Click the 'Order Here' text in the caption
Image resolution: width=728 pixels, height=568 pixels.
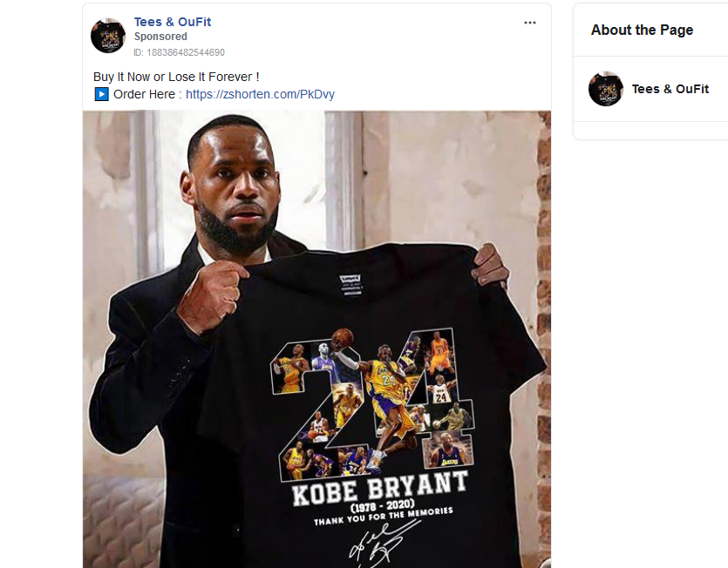coord(146,94)
